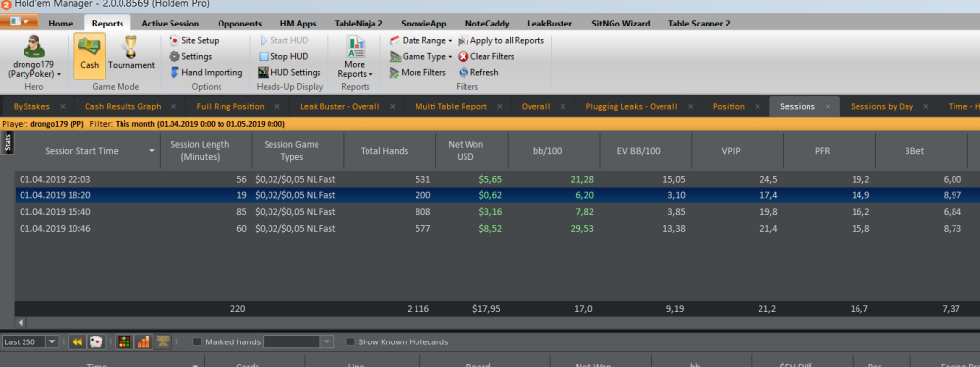Image resolution: width=980 pixels, height=367 pixels.
Task: Open the Opponents ribbon tab
Action: (239, 24)
